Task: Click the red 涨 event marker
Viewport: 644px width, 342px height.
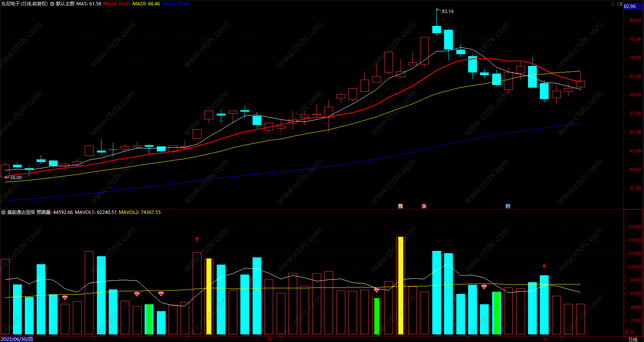Action: (x=424, y=206)
